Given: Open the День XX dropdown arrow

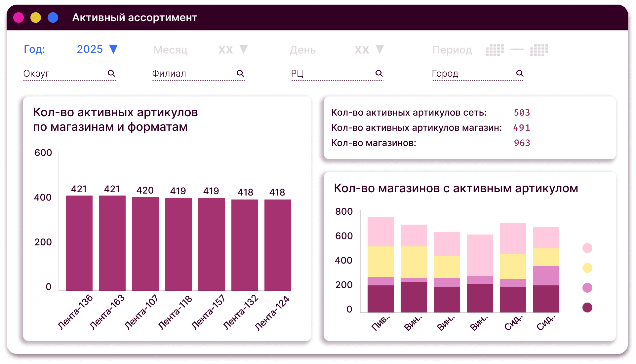Looking at the screenshot, I should 380,49.
